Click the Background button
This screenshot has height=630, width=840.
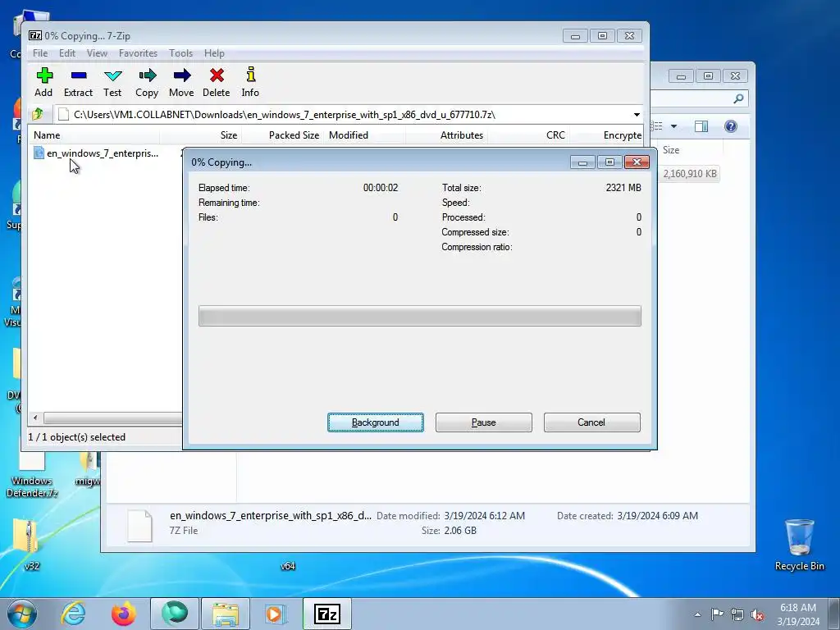(376, 422)
